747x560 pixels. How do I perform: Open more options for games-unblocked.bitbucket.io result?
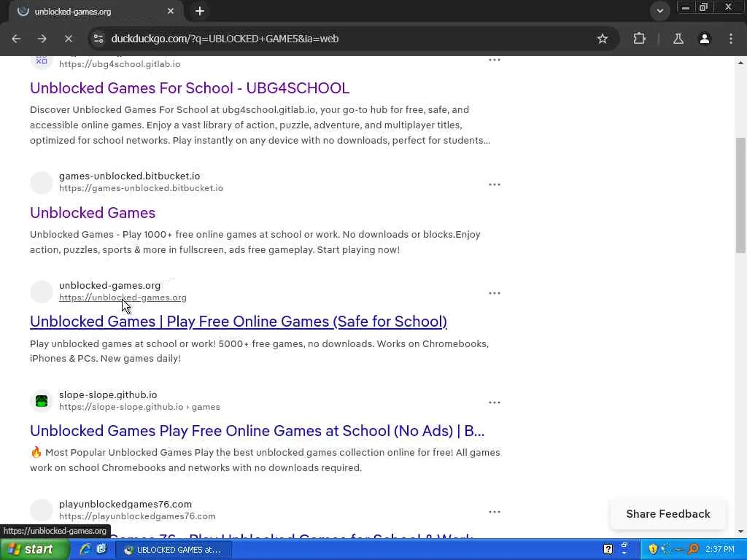pos(495,184)
